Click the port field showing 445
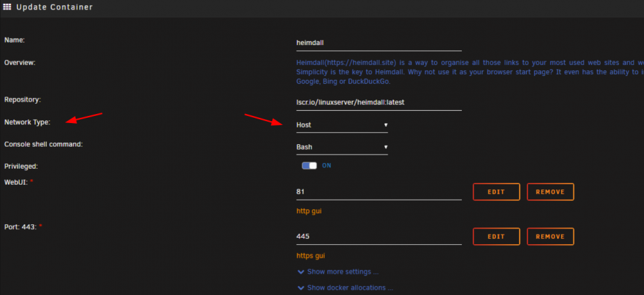The height and width of the screenshot is (295, 644). tap(379, 236)
